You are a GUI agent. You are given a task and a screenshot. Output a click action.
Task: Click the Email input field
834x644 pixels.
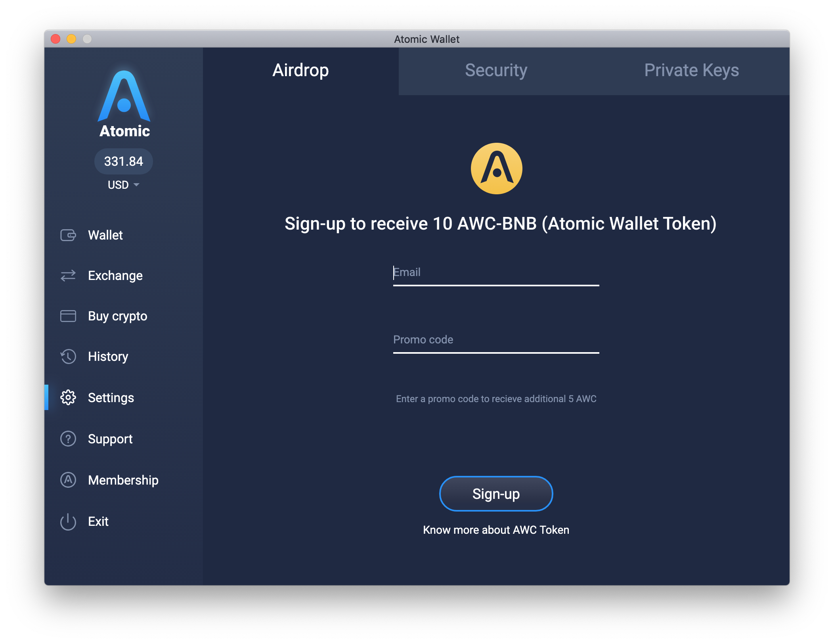point(495,272)
